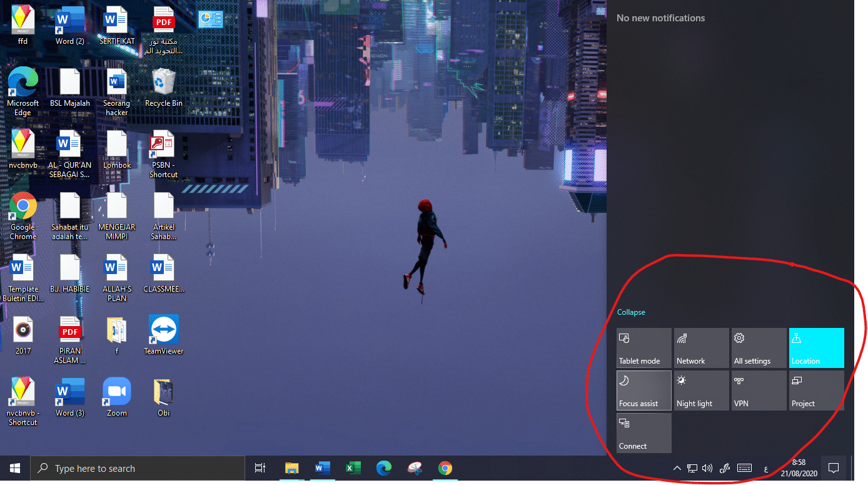Select the CLASSMEE... Word document

click(x=163, y=273)
